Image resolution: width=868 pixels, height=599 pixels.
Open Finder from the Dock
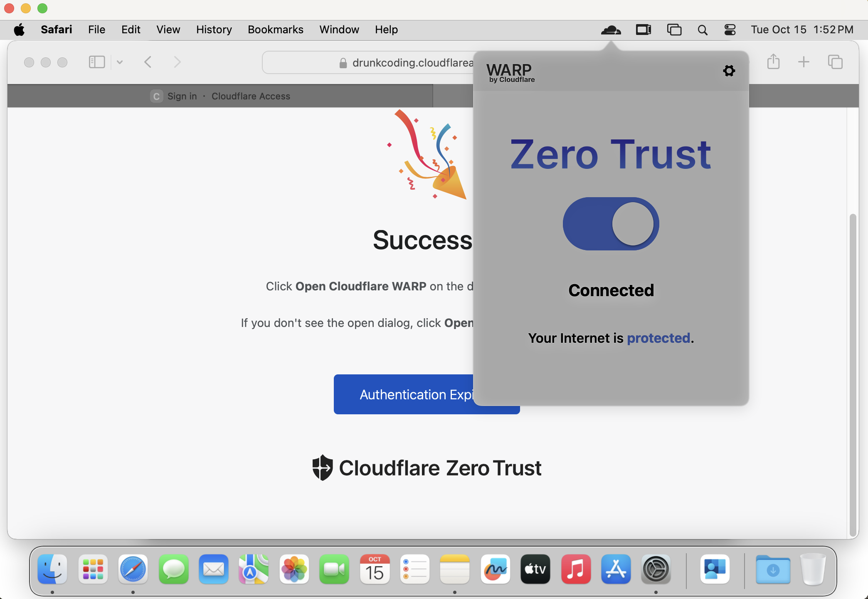tap(52, 569)
